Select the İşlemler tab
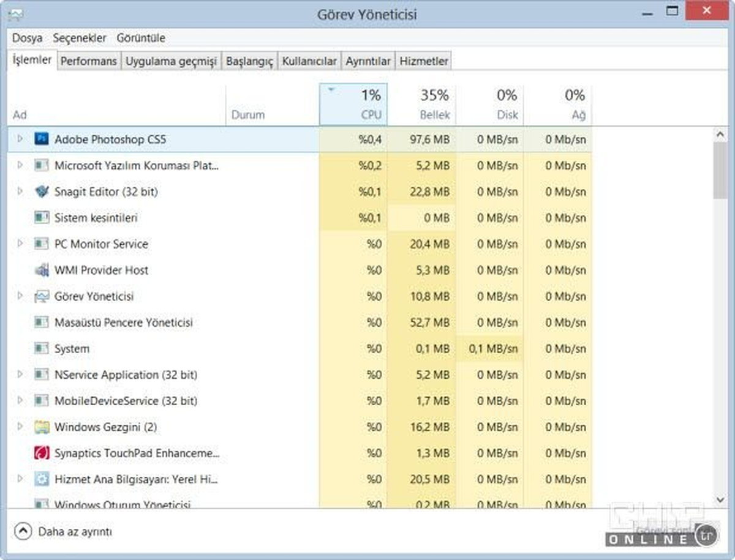Viewport: 735px width, 560px height. click(x=32, y=60)
